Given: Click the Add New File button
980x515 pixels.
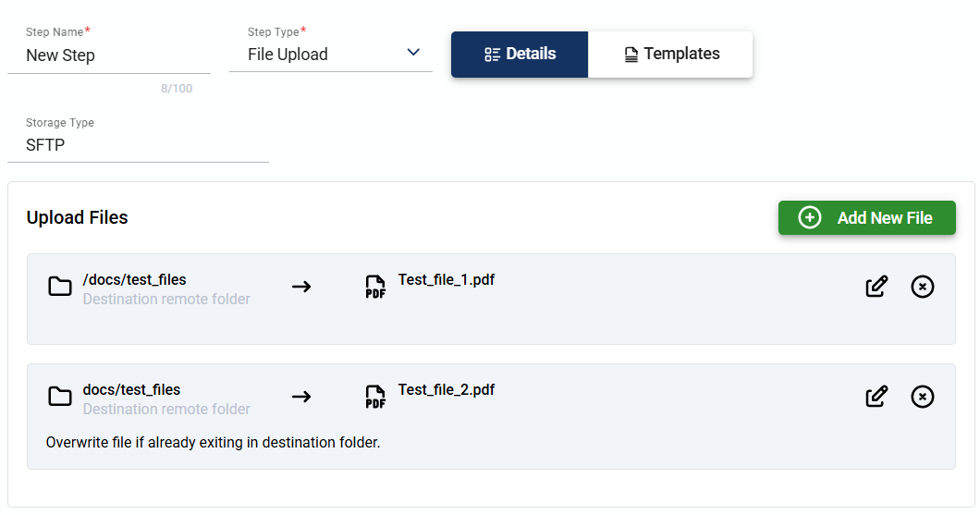Looking at the screenshot, I should 866,218.
